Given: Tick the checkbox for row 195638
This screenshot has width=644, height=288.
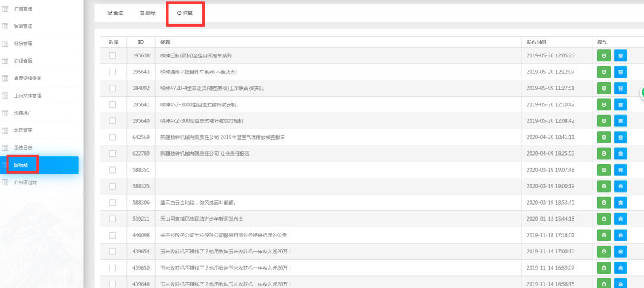Looking at the screenshot, I should click(x=112, y=55).
